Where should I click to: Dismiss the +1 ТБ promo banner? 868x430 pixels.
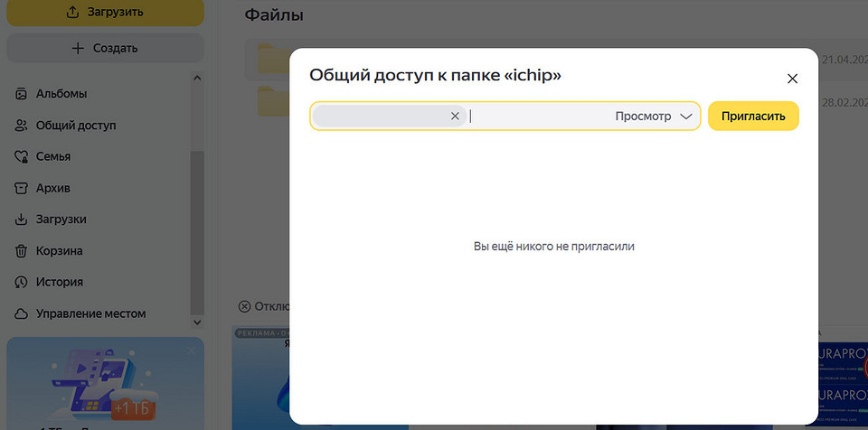coord(191,351)
